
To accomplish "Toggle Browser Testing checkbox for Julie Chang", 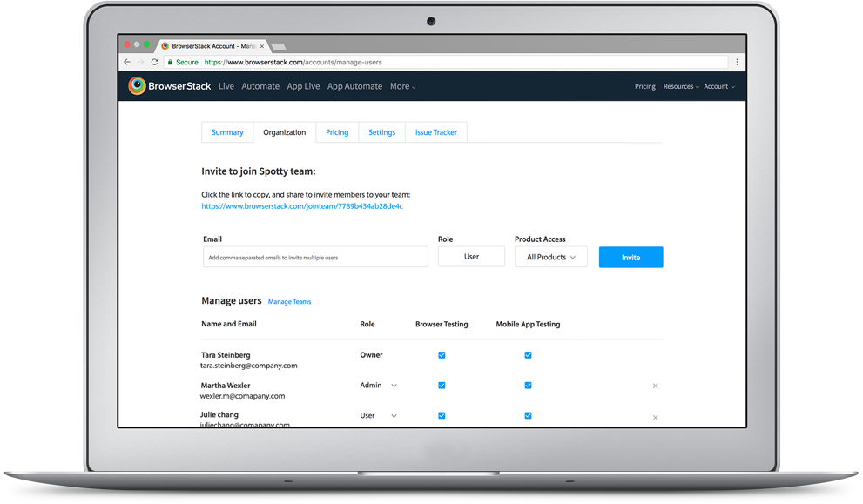I will tap(442, 416).
